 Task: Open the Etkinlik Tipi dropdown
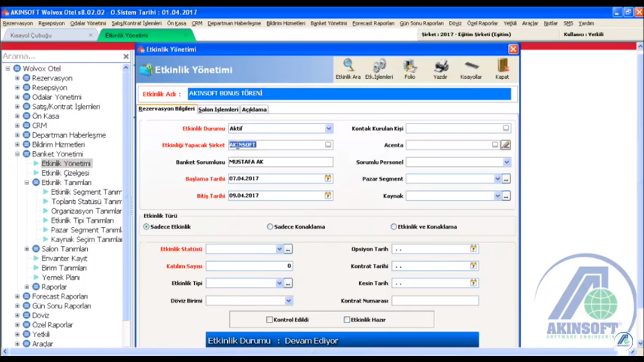click(279, 283)
